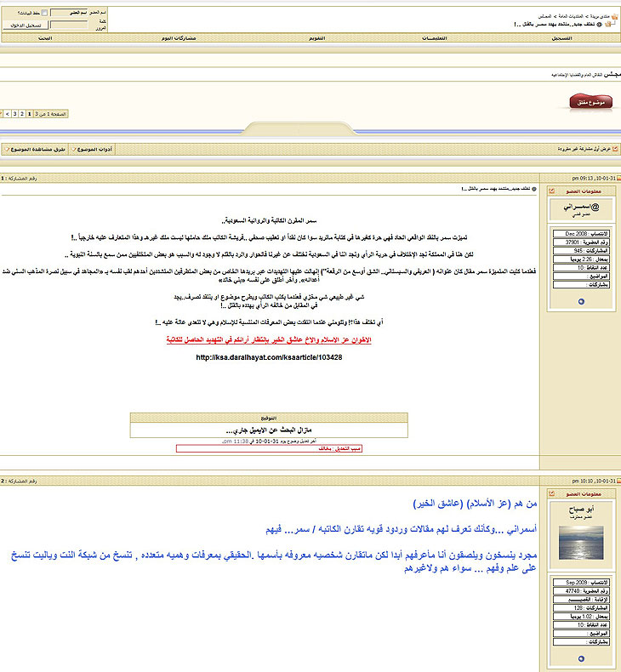Click the forum home folder icon in breadcrumb
This screenshot has height=672, width=621.
tap(615, 16)
